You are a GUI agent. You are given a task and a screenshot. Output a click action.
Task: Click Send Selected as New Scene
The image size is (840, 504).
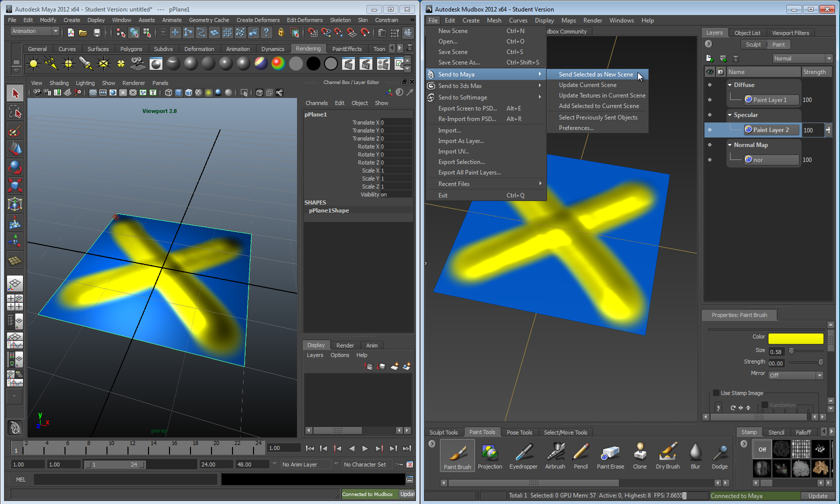pos(595,74)
